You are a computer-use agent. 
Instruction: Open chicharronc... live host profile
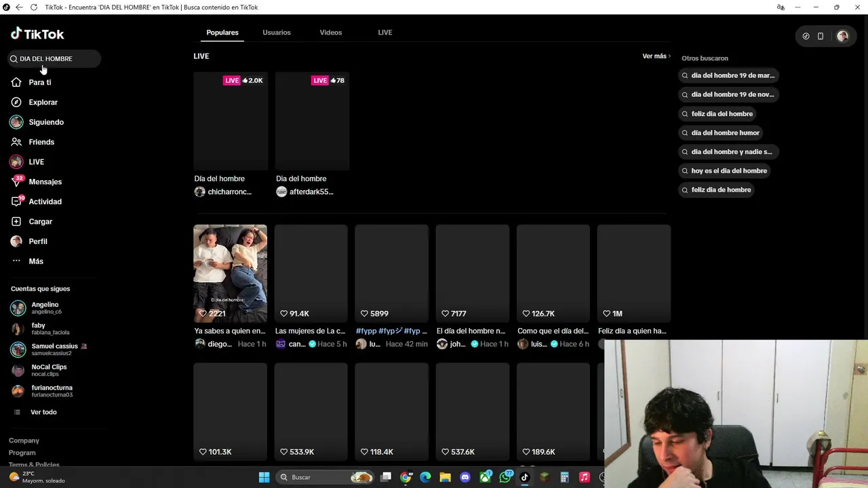point(223,192)
